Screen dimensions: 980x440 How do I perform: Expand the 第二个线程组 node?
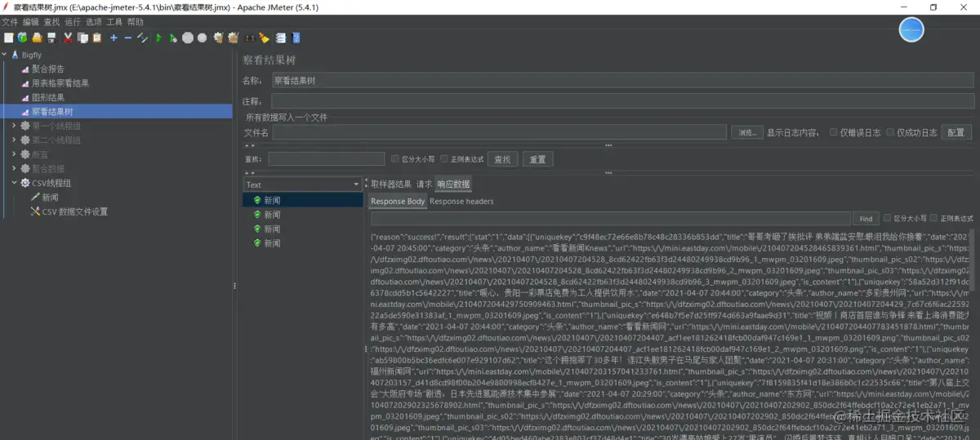[x=14, y=140]
